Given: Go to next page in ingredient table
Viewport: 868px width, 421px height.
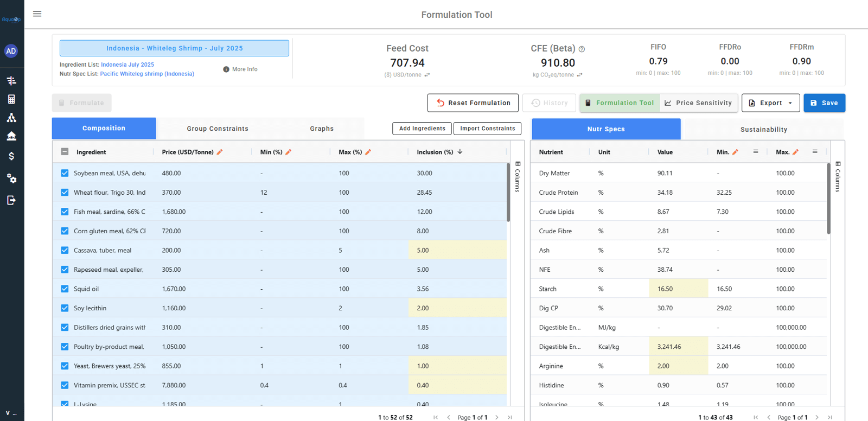Looking at the screenshot, I should 497,417.
